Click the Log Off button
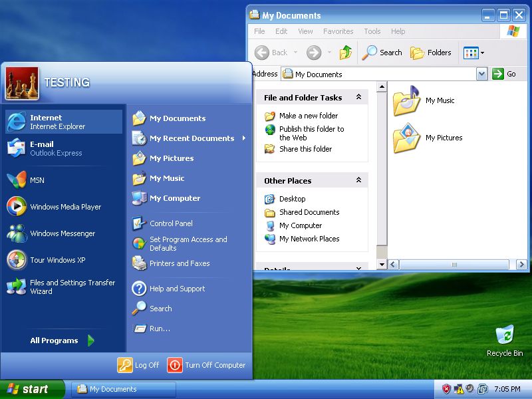Image resolution: width=532 pixels, height=399 pixels. click(x=138, y=365)
